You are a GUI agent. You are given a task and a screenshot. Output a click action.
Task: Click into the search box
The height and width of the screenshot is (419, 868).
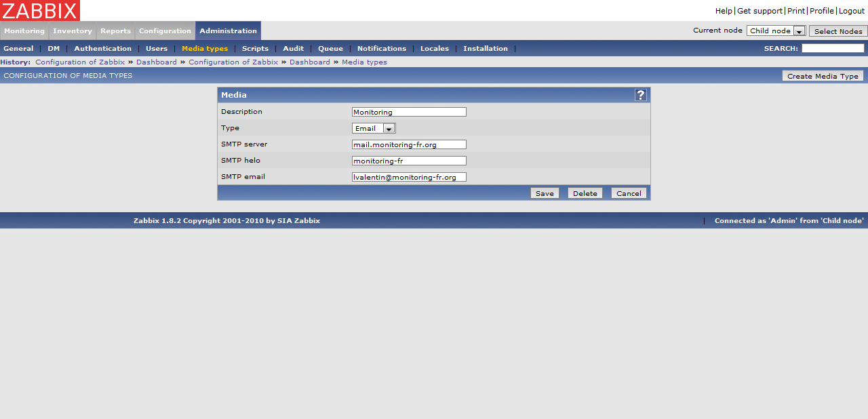coord(833,48)
